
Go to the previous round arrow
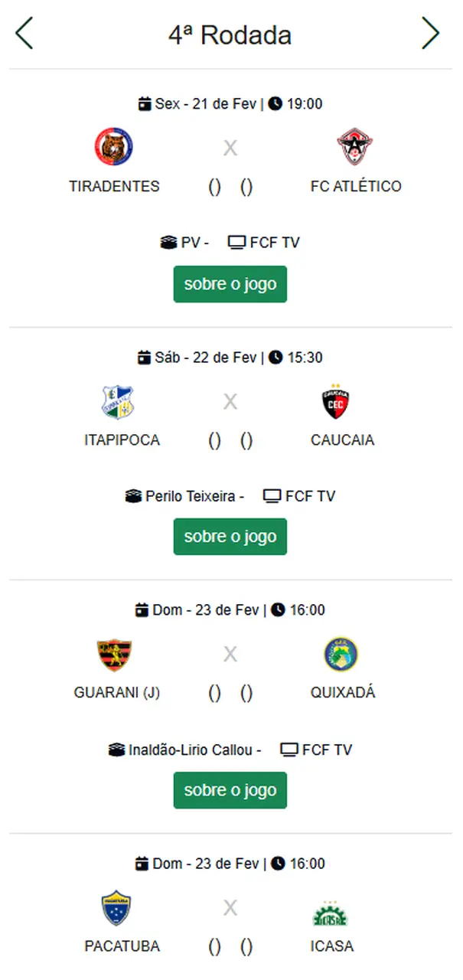24,34
